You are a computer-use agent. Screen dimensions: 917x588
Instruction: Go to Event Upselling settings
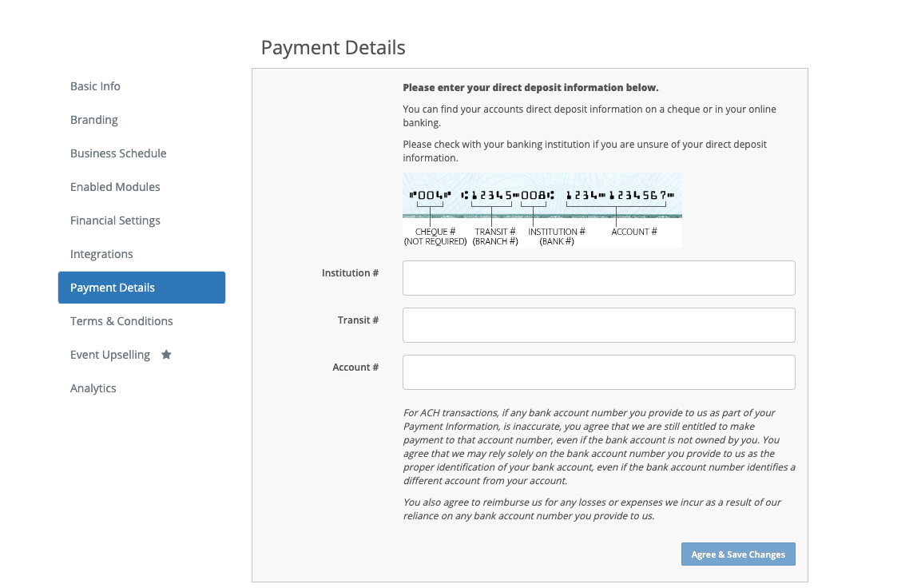110,355
